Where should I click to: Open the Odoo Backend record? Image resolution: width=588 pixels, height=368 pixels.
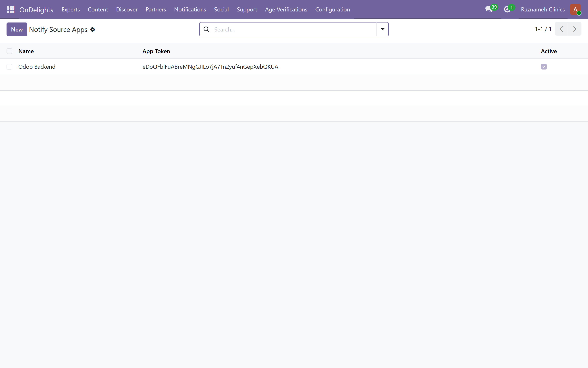pos(37,67)
